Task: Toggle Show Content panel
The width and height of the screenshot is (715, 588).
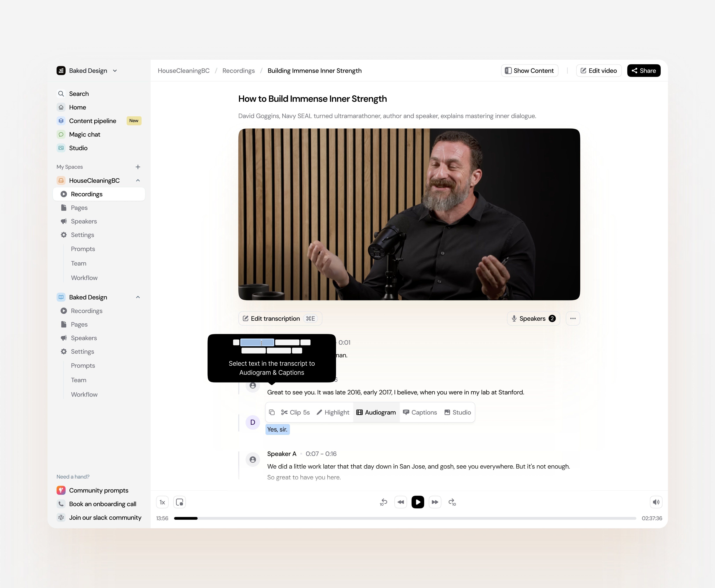Action: (x=529, y=71)
